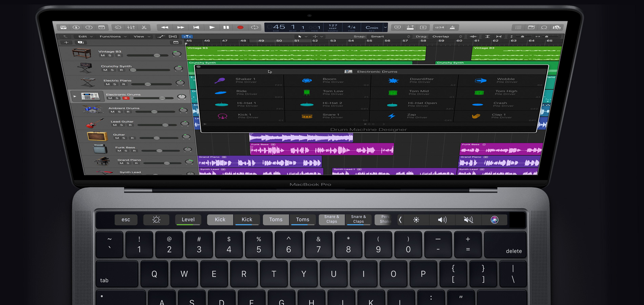This screenshot has height=305, width=644.
Task: Click the Rewind transport button
Action: pos(165,27)
